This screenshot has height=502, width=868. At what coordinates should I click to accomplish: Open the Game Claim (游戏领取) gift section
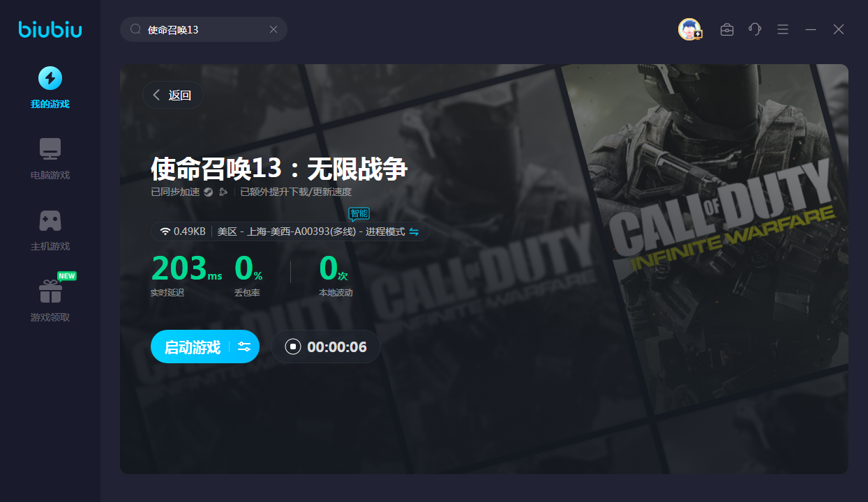click(x=50, y=301)
